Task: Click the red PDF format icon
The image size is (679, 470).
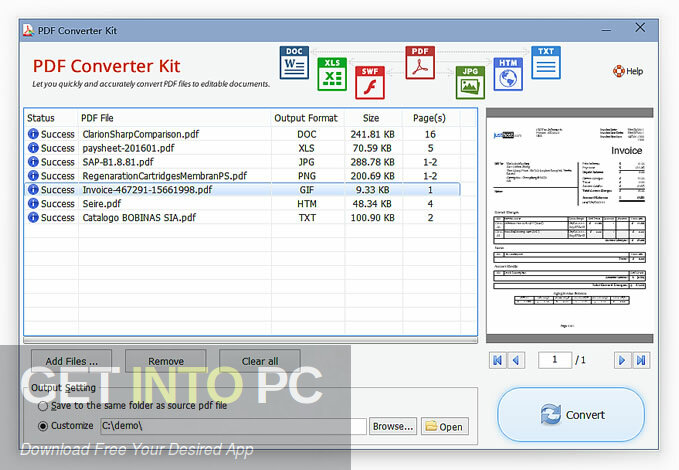Action: (420, 63)
